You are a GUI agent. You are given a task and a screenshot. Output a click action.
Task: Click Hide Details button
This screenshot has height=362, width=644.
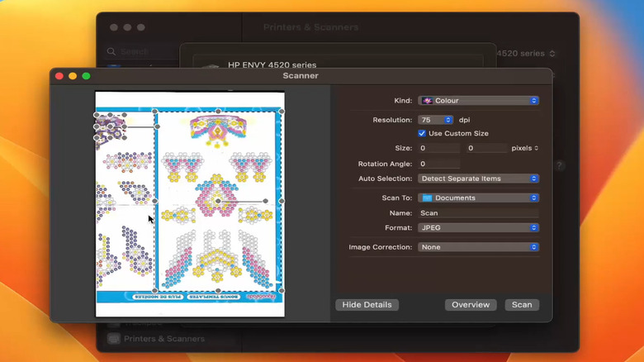[367, 305]
